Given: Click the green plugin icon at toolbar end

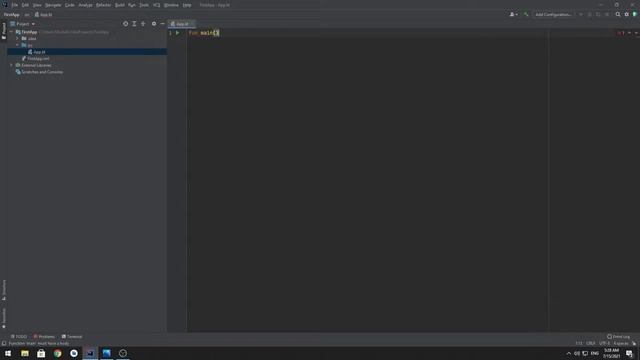Looking at the screenshot, I should click(x=635, y=15).
